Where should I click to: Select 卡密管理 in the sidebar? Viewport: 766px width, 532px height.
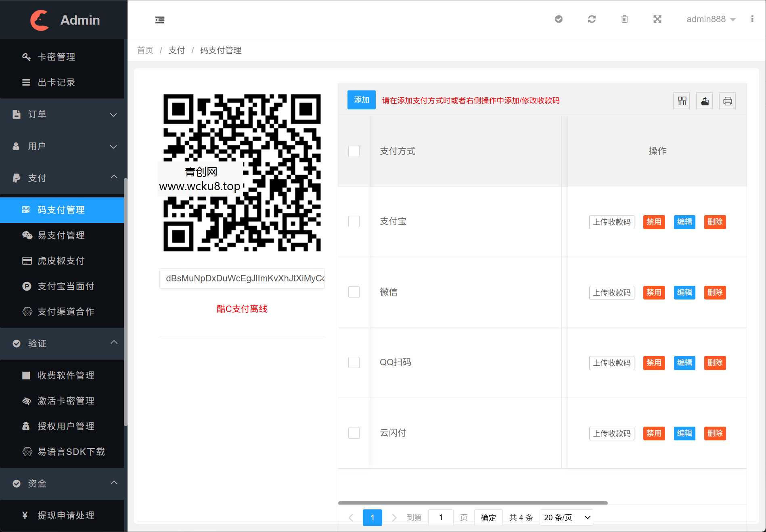tap(56, 57)
